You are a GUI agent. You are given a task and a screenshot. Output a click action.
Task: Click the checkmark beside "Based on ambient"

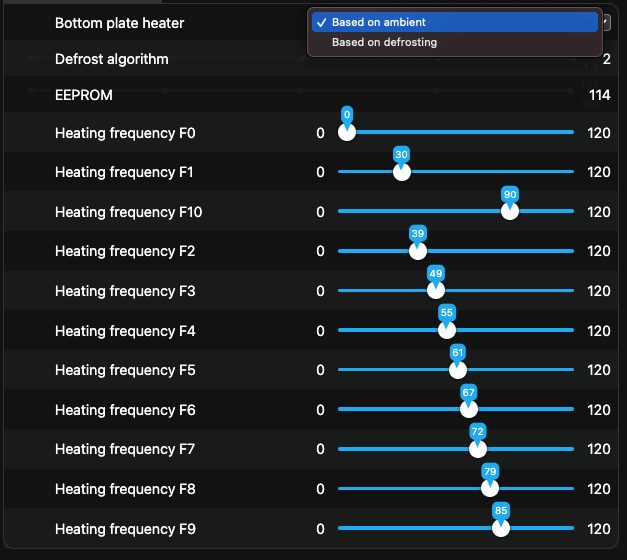[x=320, y=22]
